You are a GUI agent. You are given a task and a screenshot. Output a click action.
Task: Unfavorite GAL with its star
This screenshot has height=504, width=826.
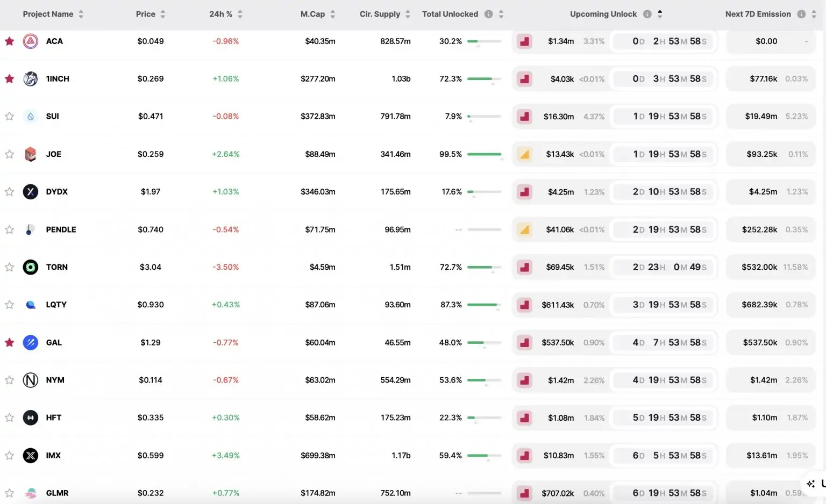coord(9,342)
